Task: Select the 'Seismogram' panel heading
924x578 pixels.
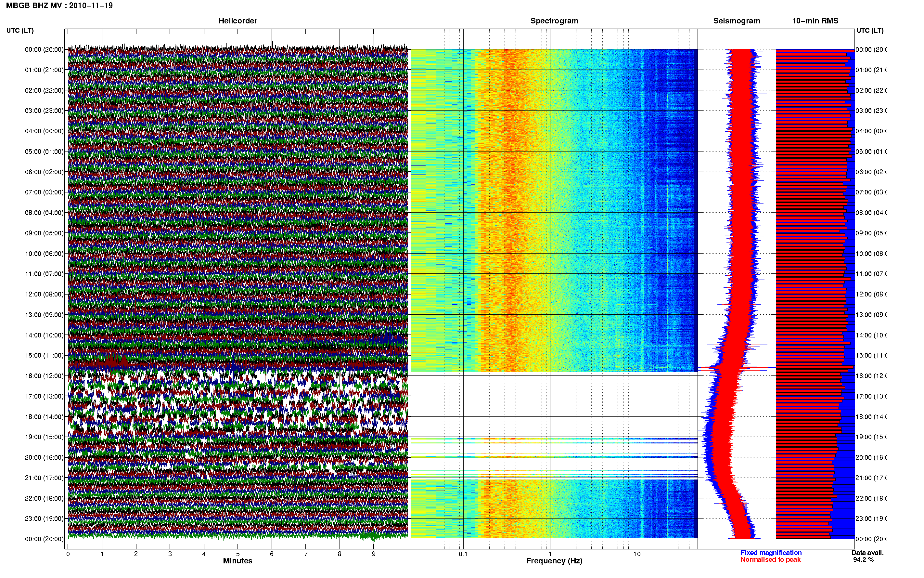Action: click(x=737, y=21)
